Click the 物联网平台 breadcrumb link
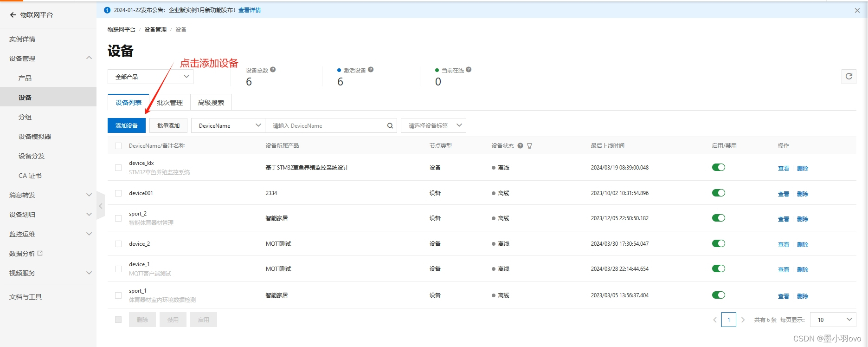This screenshot has width=868, height=347. [x=122, y=29]
